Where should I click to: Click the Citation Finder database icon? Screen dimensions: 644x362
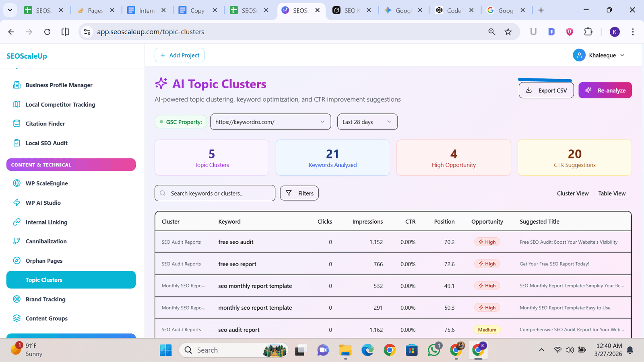point(17,123)
